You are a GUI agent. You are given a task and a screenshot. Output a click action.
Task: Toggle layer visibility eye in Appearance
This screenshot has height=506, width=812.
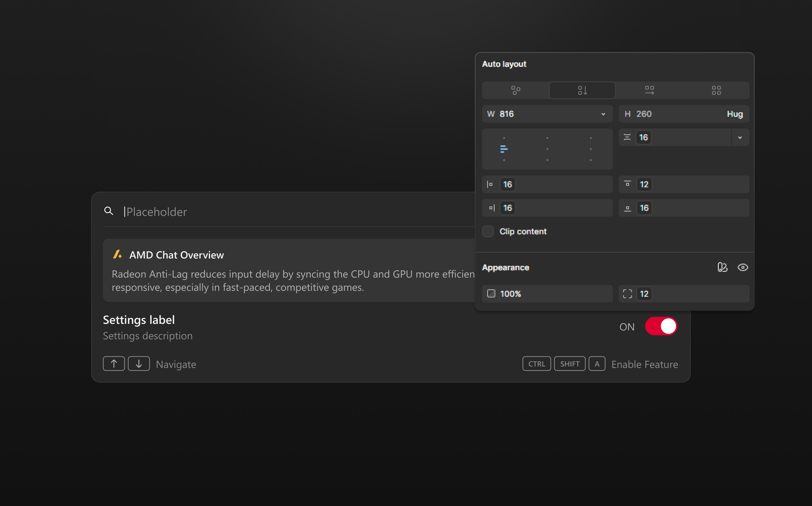(742, 267)
